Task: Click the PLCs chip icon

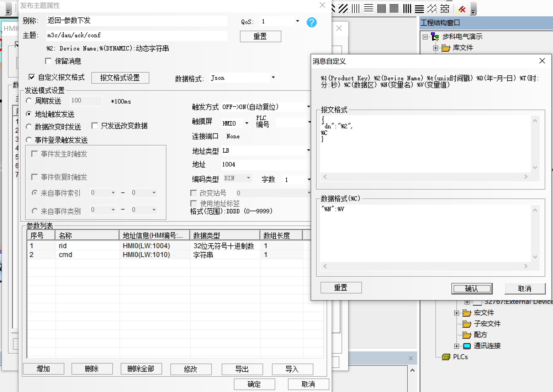Action: coord(446,357)
